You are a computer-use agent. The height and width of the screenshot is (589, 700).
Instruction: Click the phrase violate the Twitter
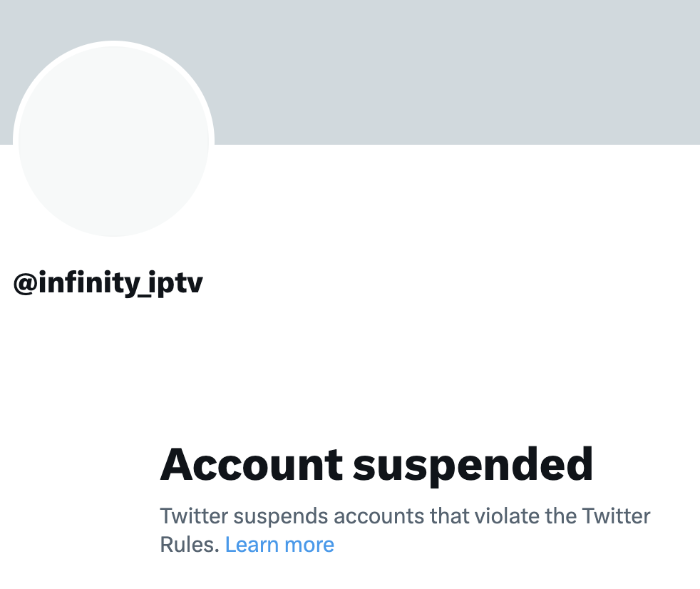(x=563, y=516)
